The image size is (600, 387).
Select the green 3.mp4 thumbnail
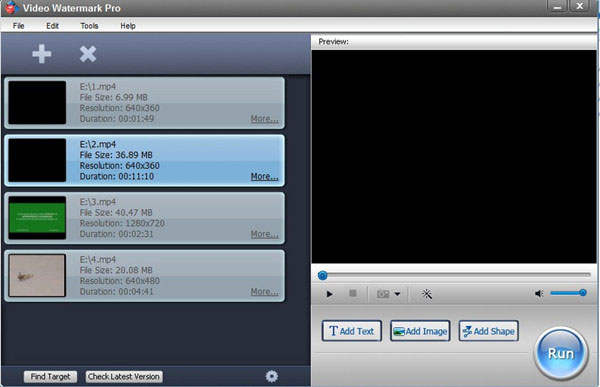[x=37, y=218]
